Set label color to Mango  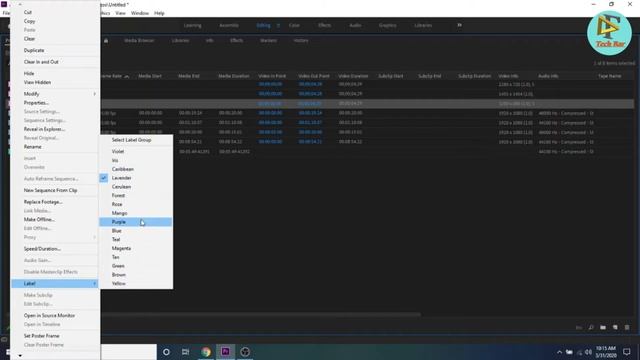tap(120, 213)
